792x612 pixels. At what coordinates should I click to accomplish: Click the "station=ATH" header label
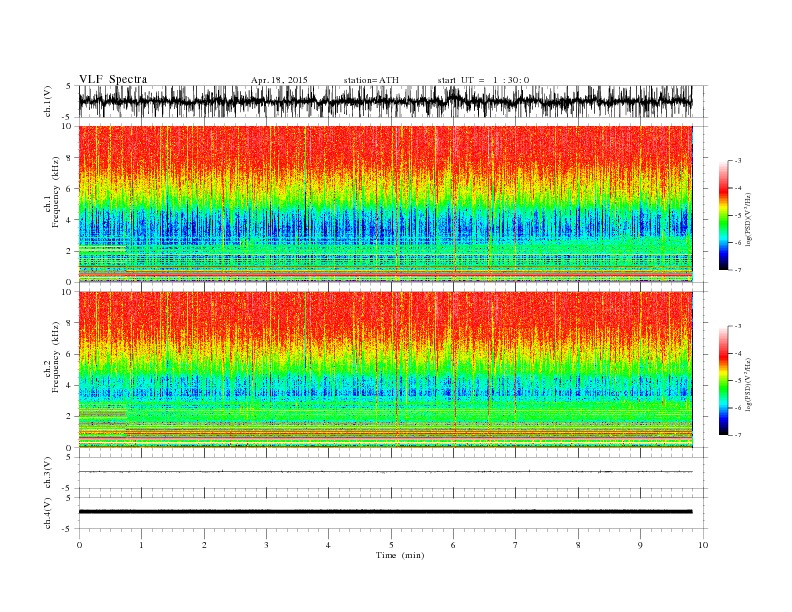(x=371, y=80)
